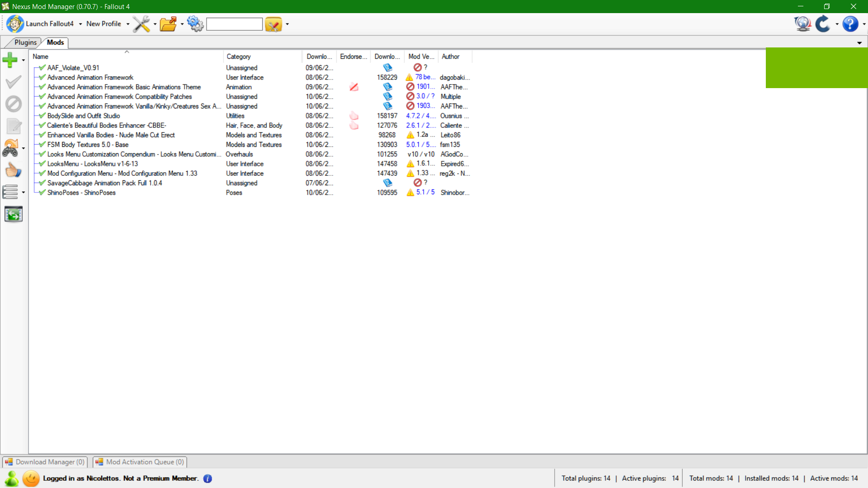Open the settings gear icon
This screenshot has height=488, width=868.
click(x=195, y=24)
